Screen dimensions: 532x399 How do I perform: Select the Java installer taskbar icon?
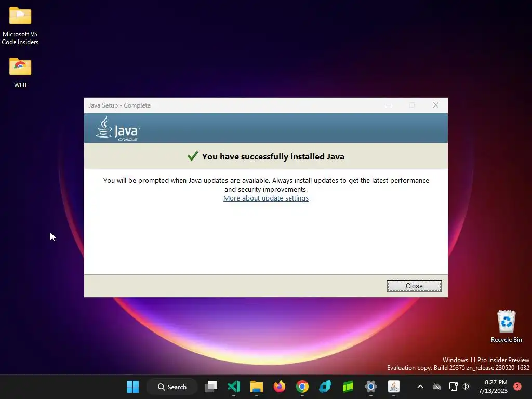click(394, 387)
